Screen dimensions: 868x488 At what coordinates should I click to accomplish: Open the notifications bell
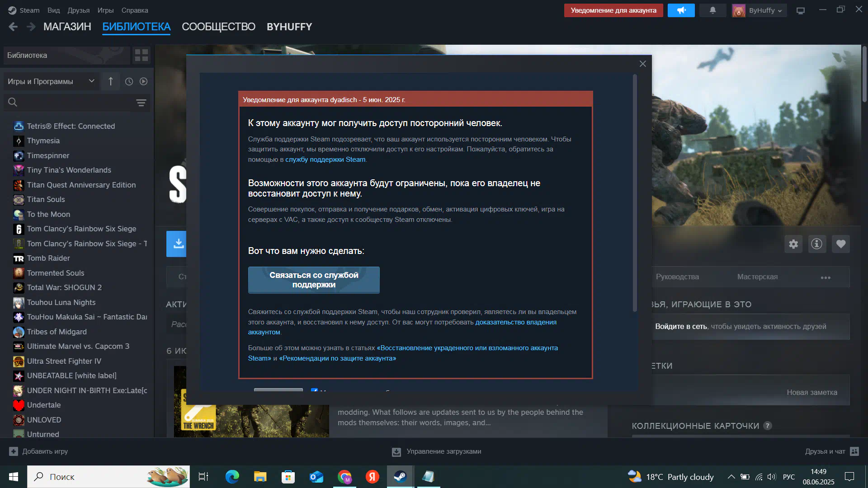(712, 10)
